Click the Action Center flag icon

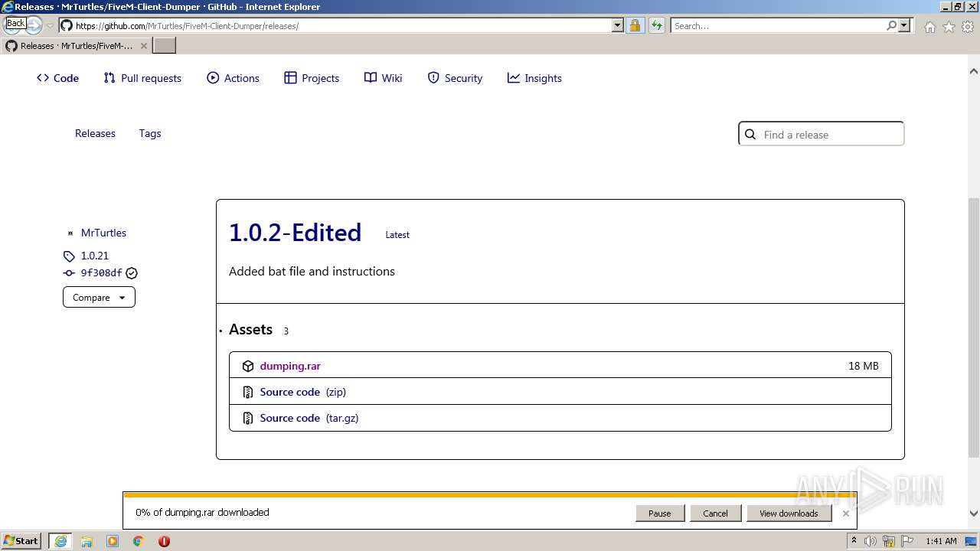click(x=907, y=541)
